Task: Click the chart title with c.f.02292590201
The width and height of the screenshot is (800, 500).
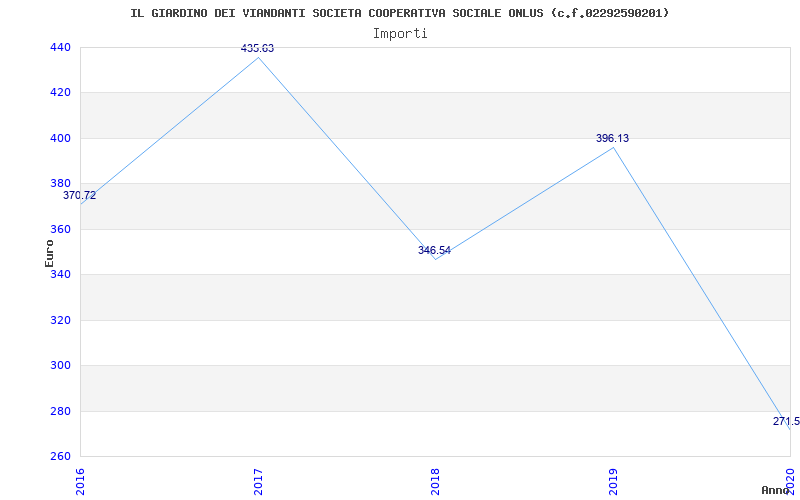Action: [399, 13]
